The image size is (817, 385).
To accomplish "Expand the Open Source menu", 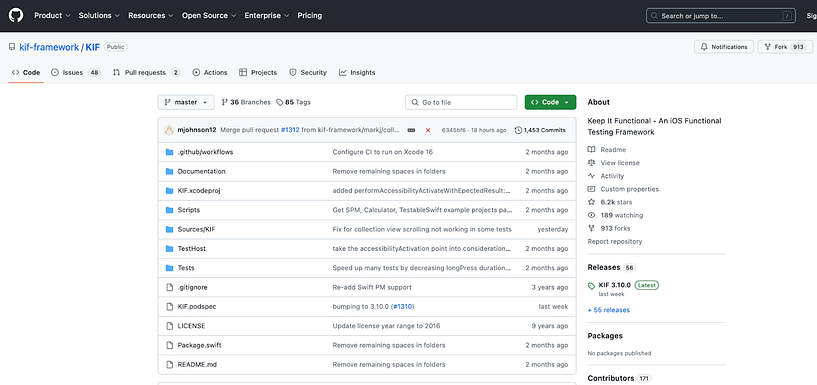I will [x=209, y=16].
